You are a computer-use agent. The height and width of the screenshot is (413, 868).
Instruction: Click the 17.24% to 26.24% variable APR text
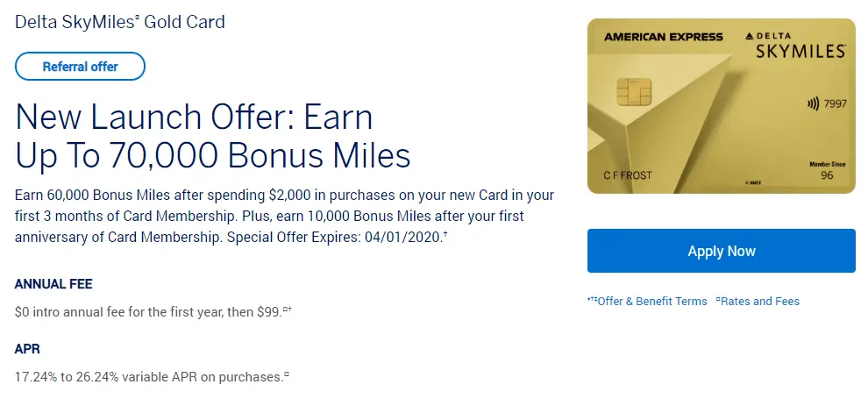[x=149, y=376]
